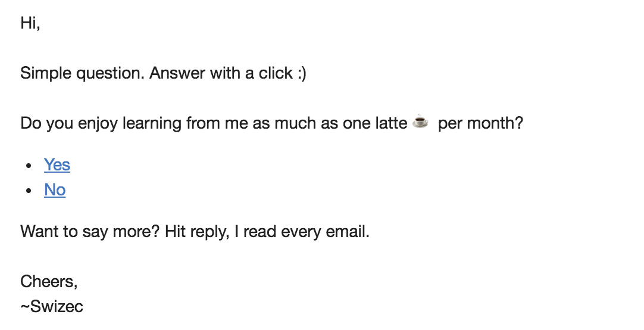The image size is (644, 330).
Task: Click the "~Swizec" signature
Action: tap(52, 307)
